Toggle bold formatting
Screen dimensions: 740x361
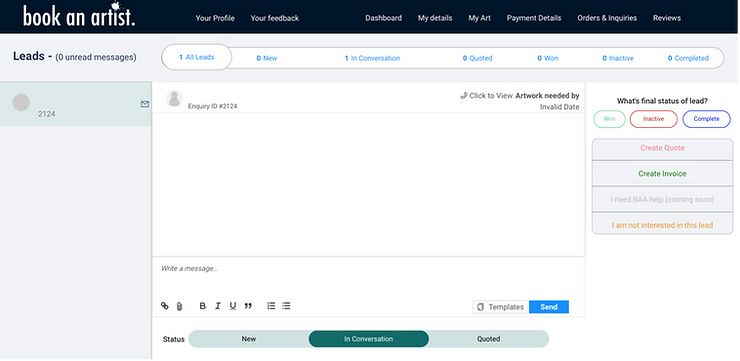pos(202,306)
